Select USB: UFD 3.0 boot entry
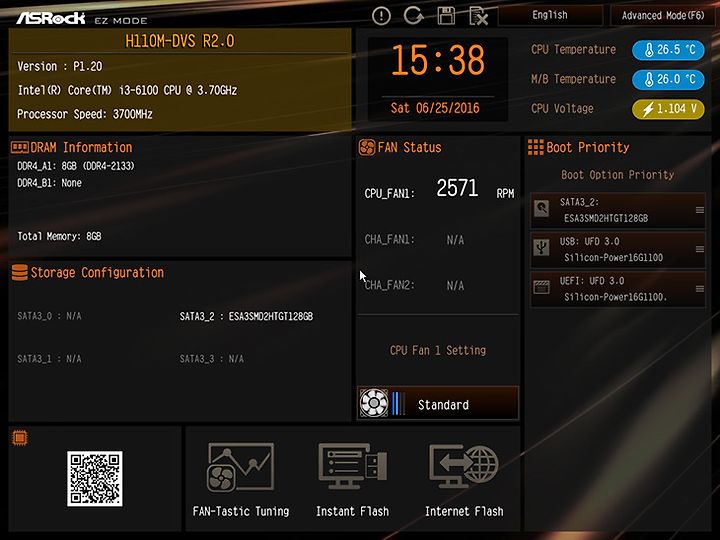Screen dimensions: 720x540 pos(618,249)
